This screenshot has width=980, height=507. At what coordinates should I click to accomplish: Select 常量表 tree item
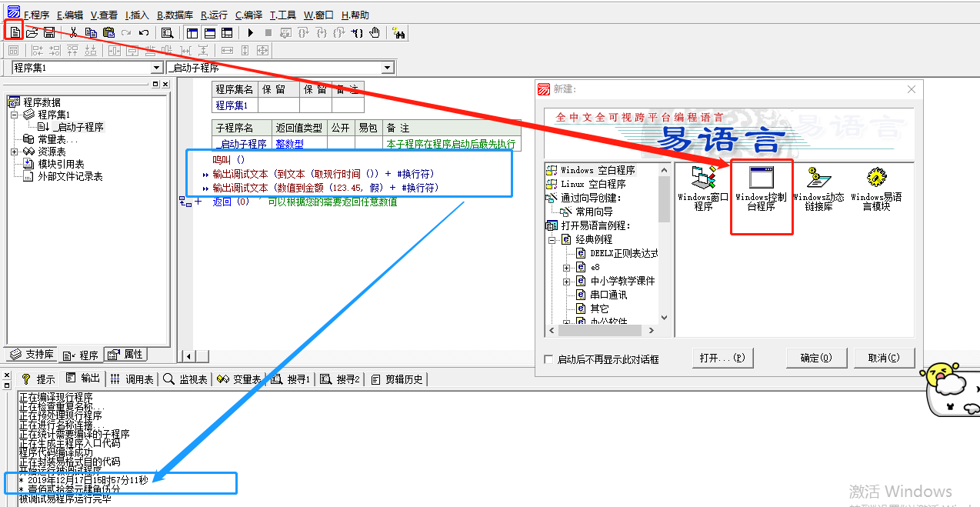[x=58, y=139]
